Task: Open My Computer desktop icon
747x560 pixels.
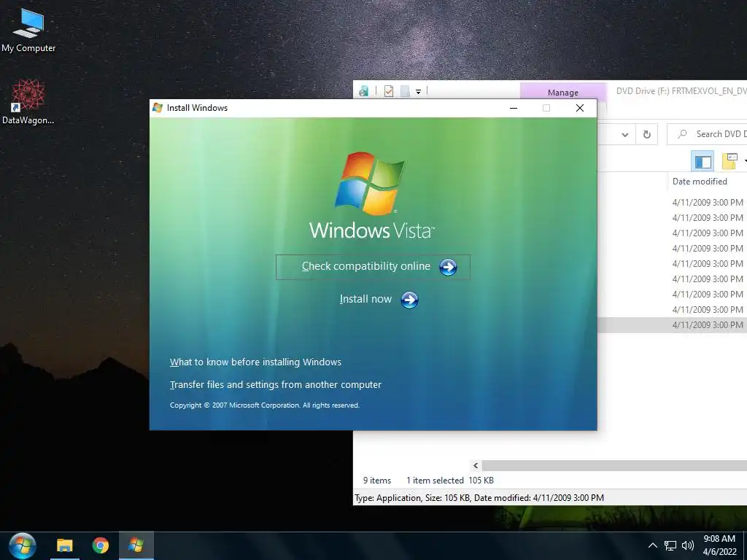Action: pos(28,31)
